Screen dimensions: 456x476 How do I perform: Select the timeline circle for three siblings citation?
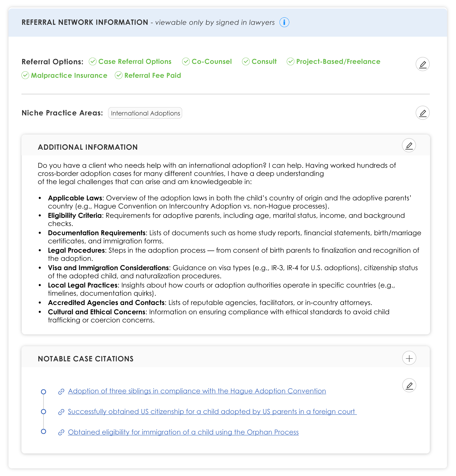point(43,392)
